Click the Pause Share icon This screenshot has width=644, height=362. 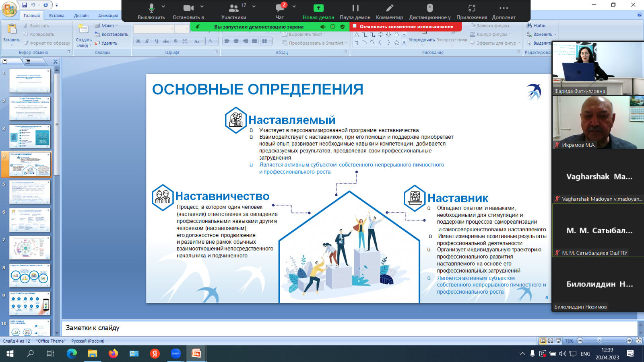coord(355,8)
